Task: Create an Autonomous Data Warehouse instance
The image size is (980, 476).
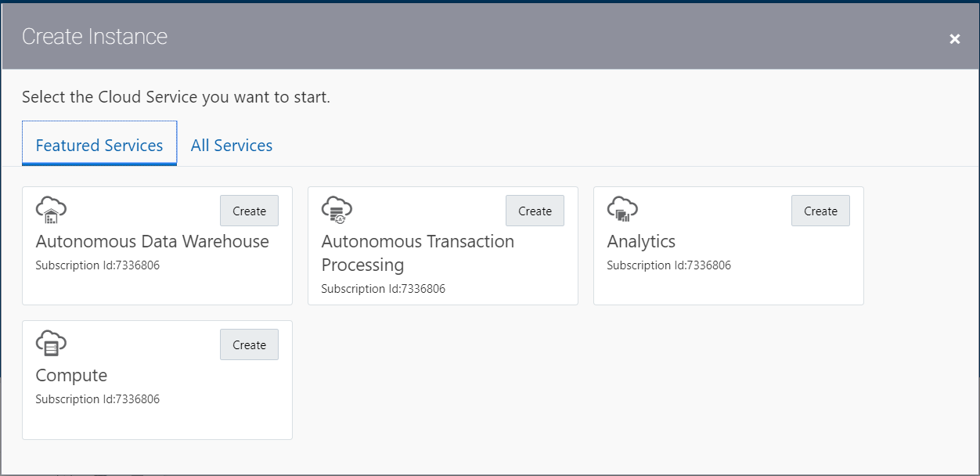Action: coord(249,210)
